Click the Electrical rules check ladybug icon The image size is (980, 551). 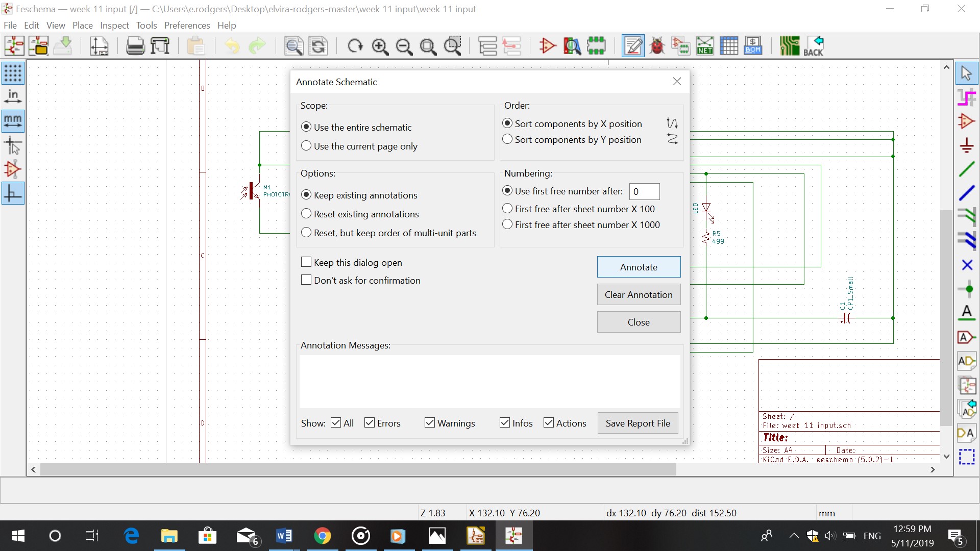tap(657, 46)
